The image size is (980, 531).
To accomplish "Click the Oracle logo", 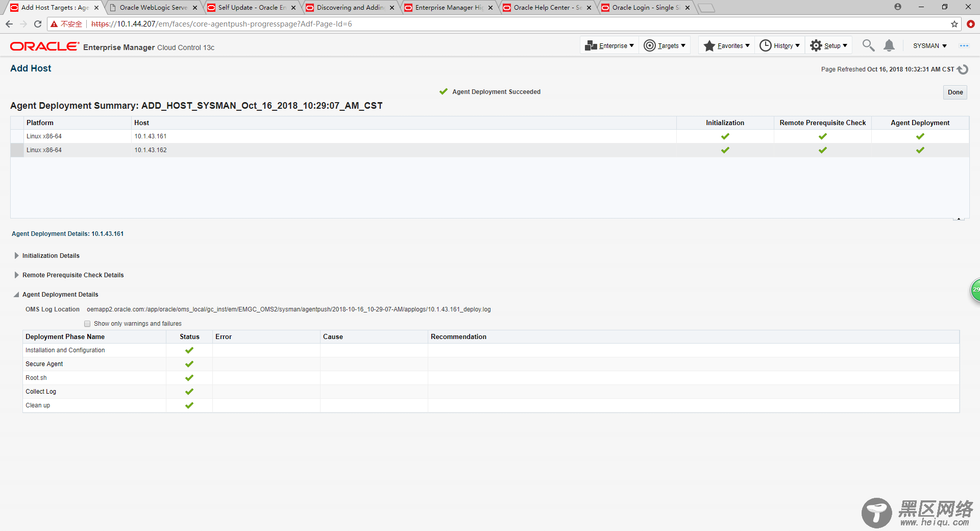I will tap(44, 46).
